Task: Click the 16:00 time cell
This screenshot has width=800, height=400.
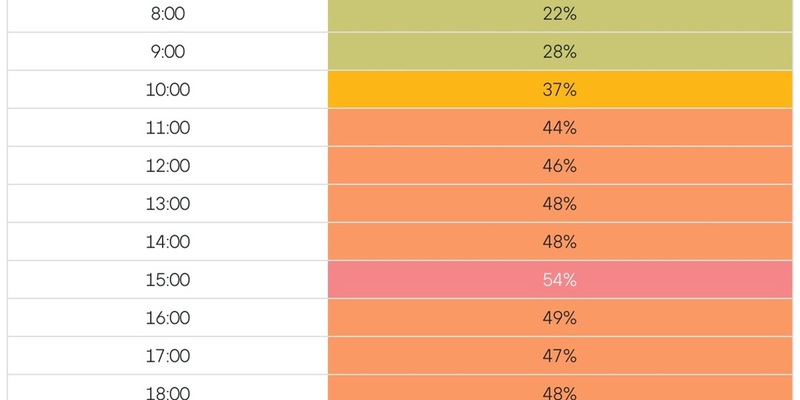Action: (x=167, y=318)
